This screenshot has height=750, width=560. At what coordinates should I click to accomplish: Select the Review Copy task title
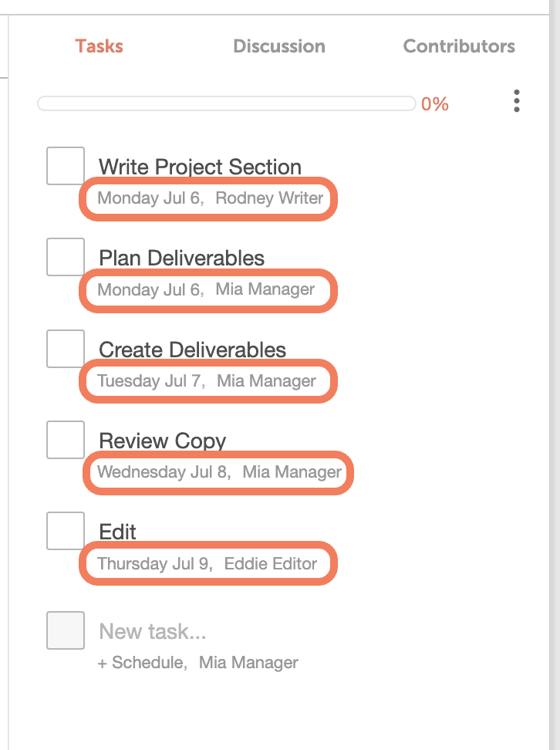pos(162,440)
